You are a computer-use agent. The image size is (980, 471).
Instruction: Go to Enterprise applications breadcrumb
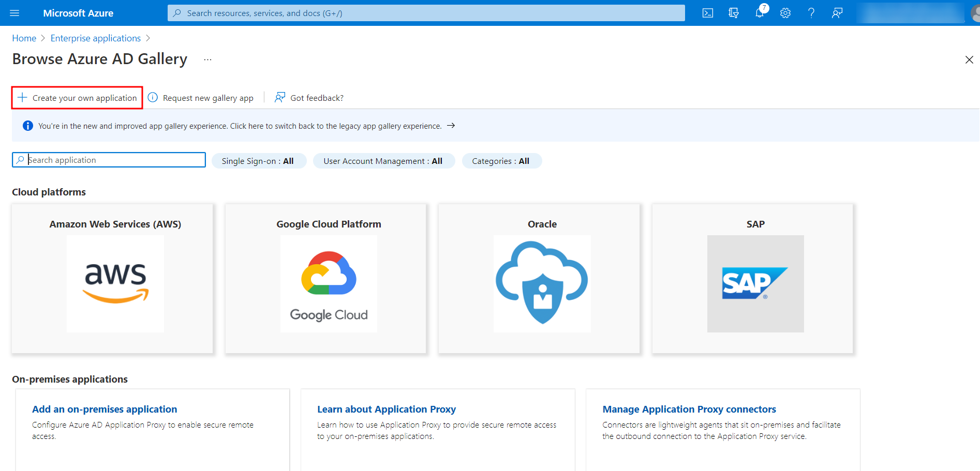(x=96, y=38)
